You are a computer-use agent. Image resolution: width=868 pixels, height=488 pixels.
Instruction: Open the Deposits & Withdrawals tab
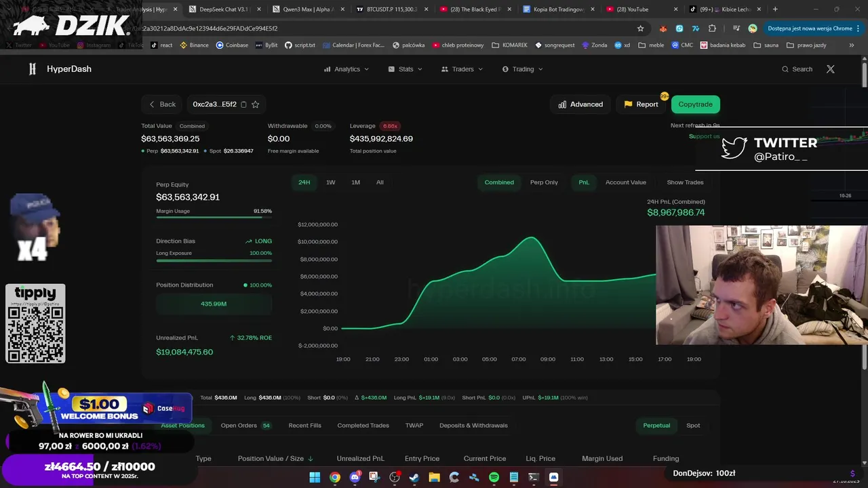pos(473,426)
